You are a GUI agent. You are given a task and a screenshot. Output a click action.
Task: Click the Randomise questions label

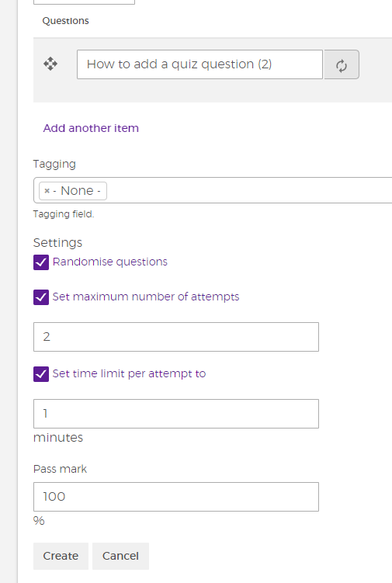[110, 262]
